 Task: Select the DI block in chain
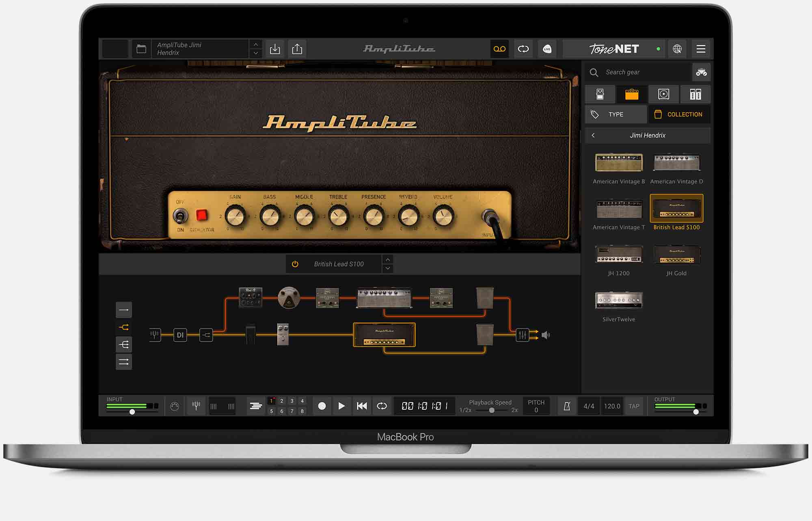click(180, 335)
